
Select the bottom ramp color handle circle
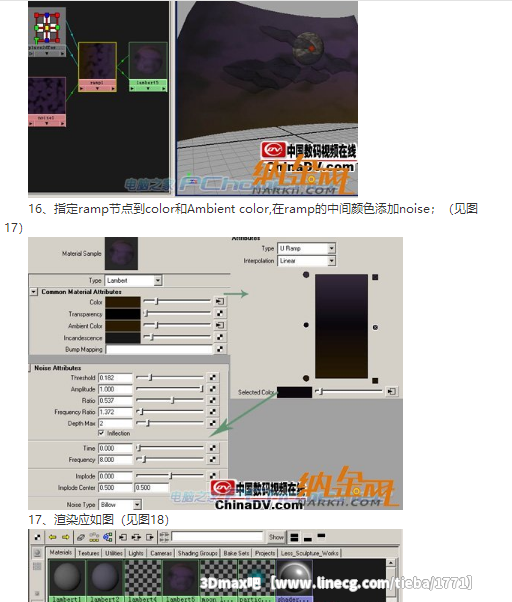[306, 378]
